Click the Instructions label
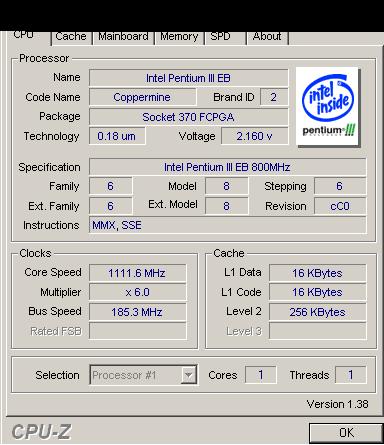The height and width of the screenshot is (445, 384). coord(51,225)
